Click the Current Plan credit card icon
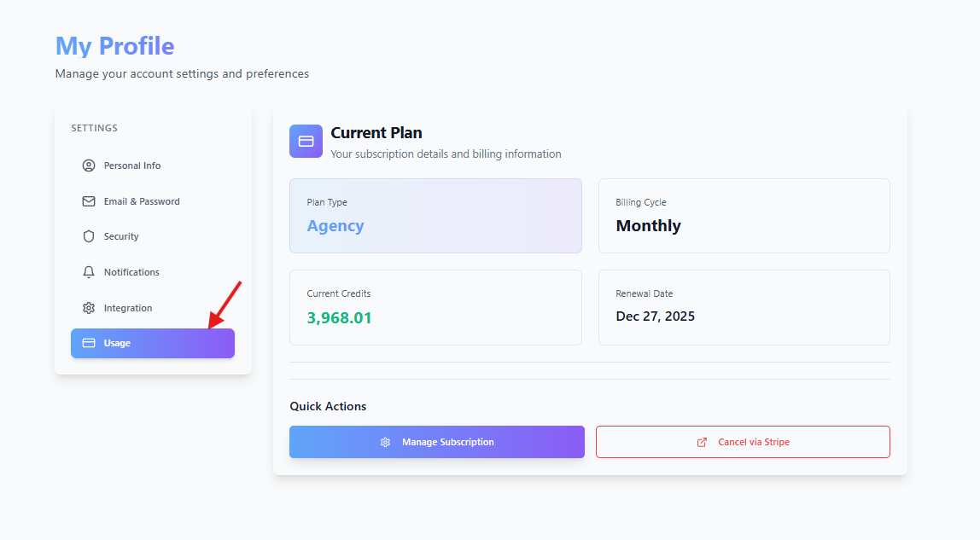 [306, 141]
